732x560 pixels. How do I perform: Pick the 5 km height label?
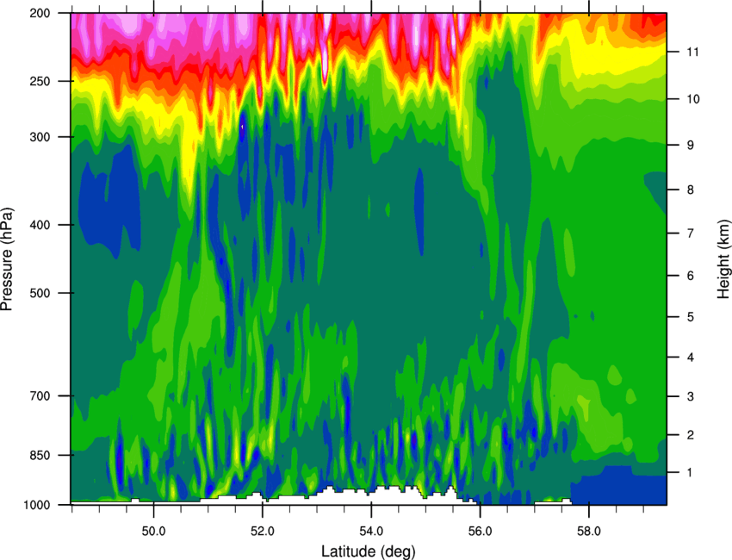[691, 317]
